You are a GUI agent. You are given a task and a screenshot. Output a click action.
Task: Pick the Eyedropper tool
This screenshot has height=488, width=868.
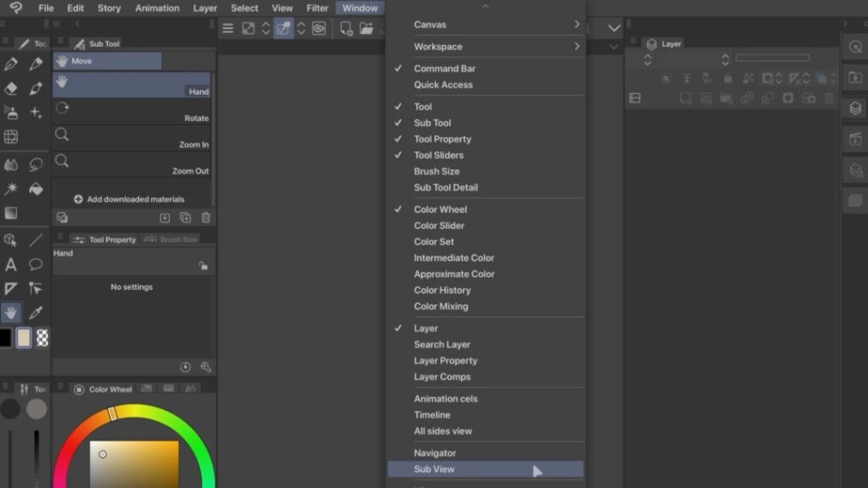(36, 313)
